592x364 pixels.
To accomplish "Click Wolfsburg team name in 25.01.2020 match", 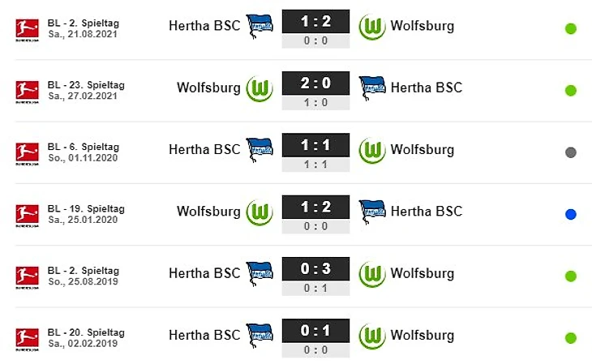I will tap(208, 212).
